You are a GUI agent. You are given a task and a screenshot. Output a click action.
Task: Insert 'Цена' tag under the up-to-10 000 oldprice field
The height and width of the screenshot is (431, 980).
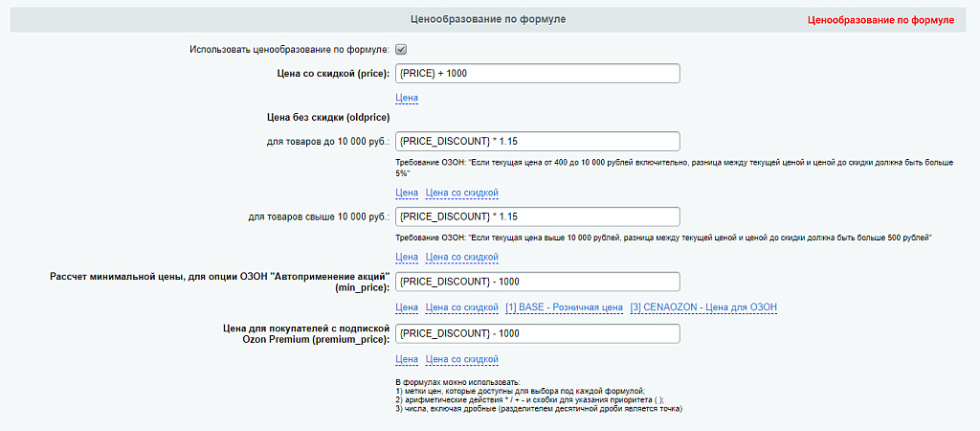pos(407,193)
